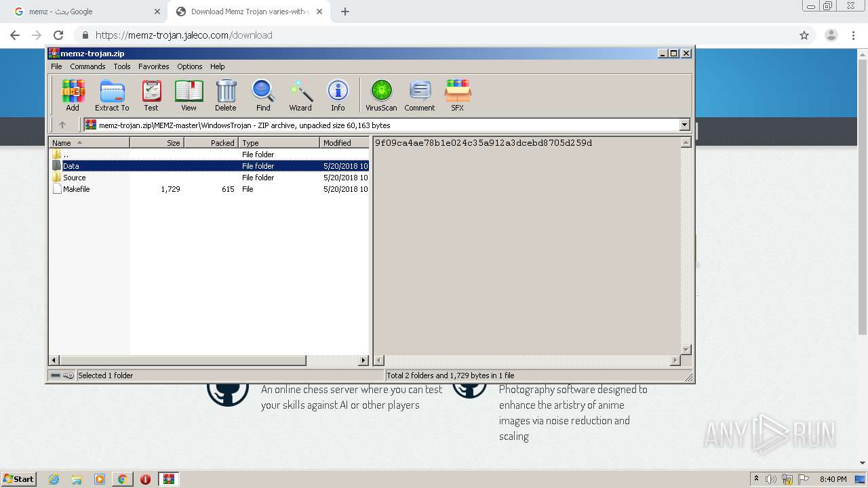Click the Info toolbar icon
Viewport: 868px width, 488px height.
338,95
